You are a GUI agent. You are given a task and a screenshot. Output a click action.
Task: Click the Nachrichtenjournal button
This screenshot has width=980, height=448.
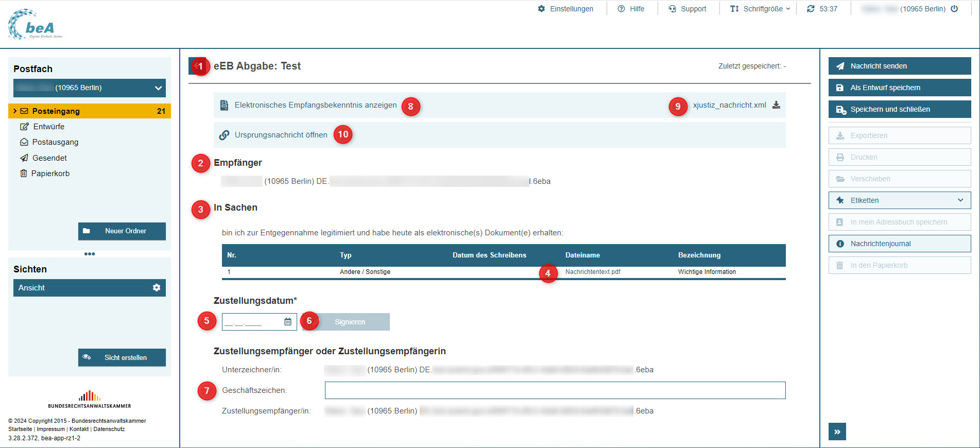point(899,244)
